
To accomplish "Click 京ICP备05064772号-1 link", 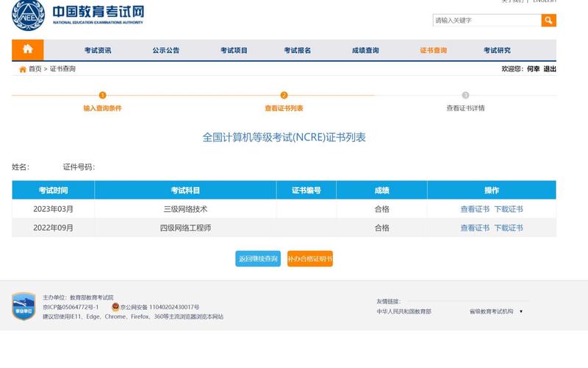I will pos(71,307).
